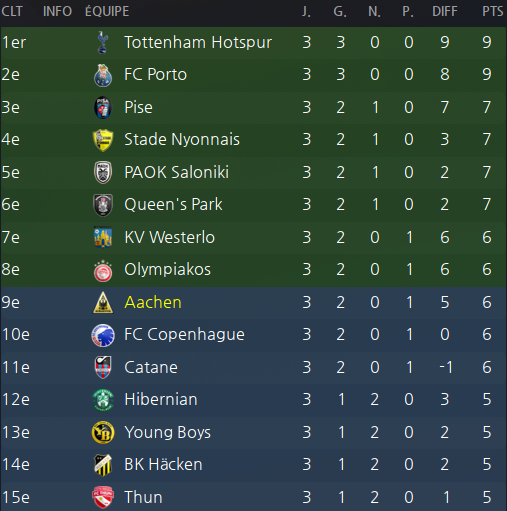Image resolution: width=507 pixels, height=511 pixels.
Task: Click the Thun team row
Action: pyautogui.click(x=253, y=497)
